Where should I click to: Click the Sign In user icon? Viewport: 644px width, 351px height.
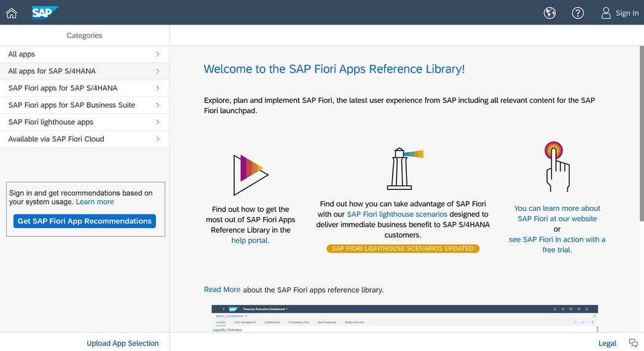(x=606, y=13)
